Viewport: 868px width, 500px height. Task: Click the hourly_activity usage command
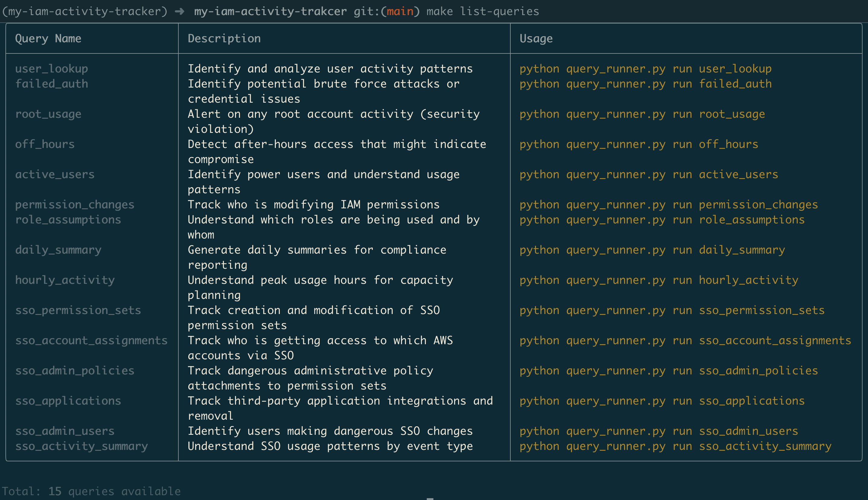point(659,280)
